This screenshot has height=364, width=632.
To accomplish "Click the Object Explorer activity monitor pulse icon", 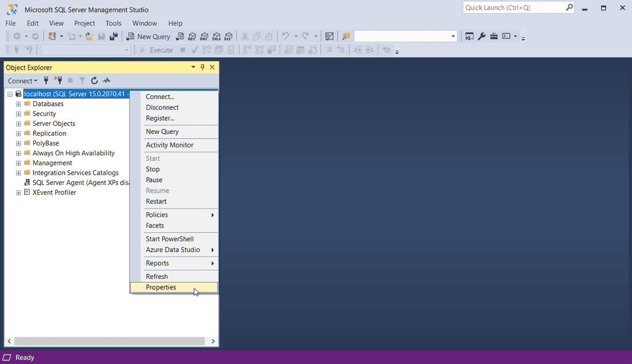I will 107,81.
